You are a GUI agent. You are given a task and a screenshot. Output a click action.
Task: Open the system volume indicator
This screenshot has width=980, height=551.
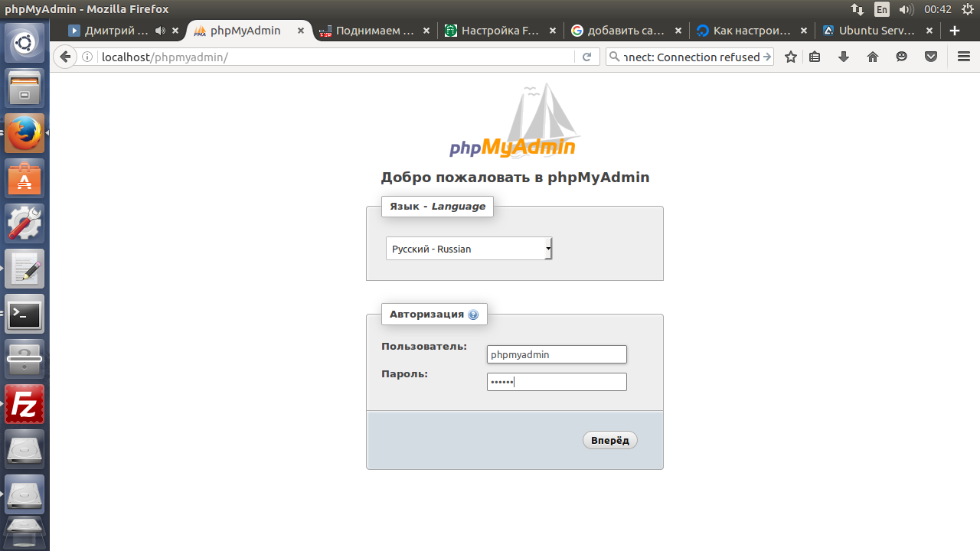[906, 9]
